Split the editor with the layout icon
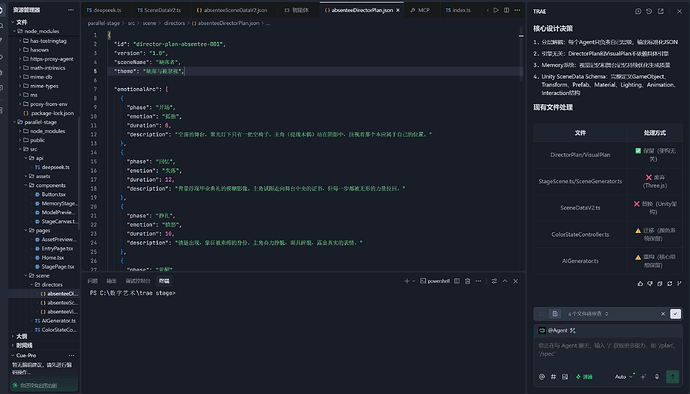 (x=506, y=10)
